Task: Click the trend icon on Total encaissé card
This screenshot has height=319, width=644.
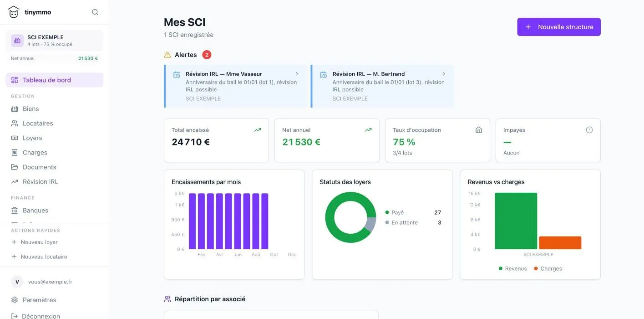Action: click(x=258, y=130)
